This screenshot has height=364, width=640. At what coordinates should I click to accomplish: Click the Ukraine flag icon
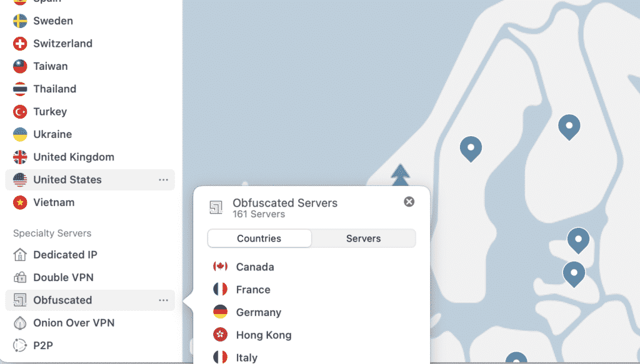click(19, 134)
